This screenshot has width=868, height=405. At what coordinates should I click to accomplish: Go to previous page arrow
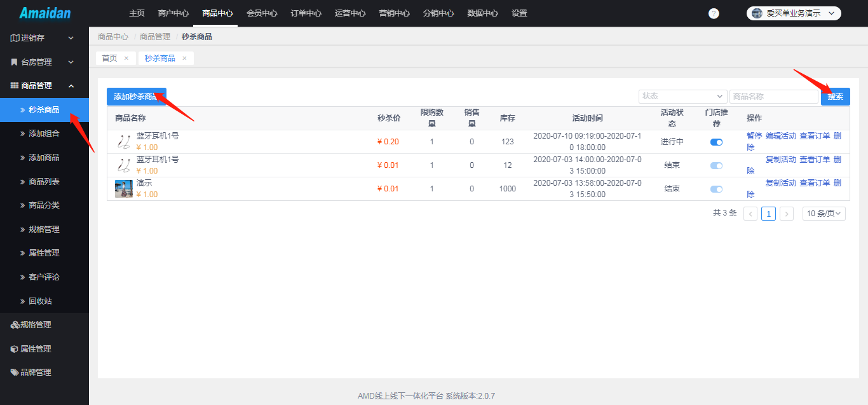750,214
